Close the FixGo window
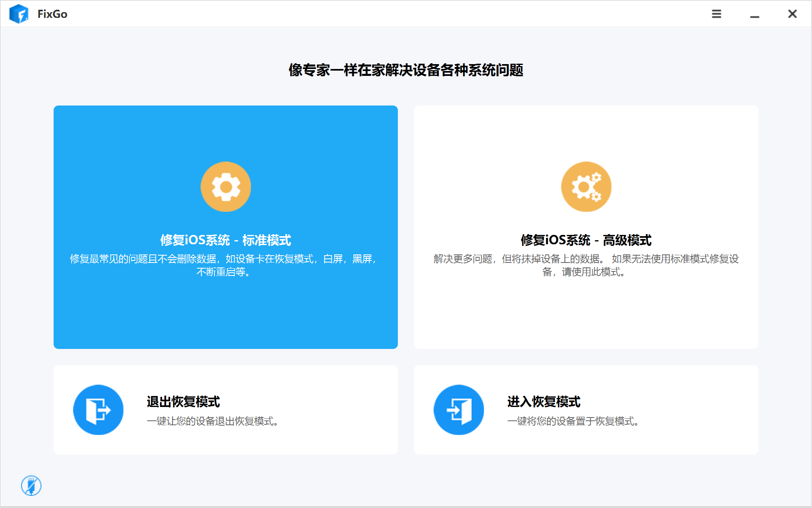This screenshot has height=508, width=812. click(793, 14)
